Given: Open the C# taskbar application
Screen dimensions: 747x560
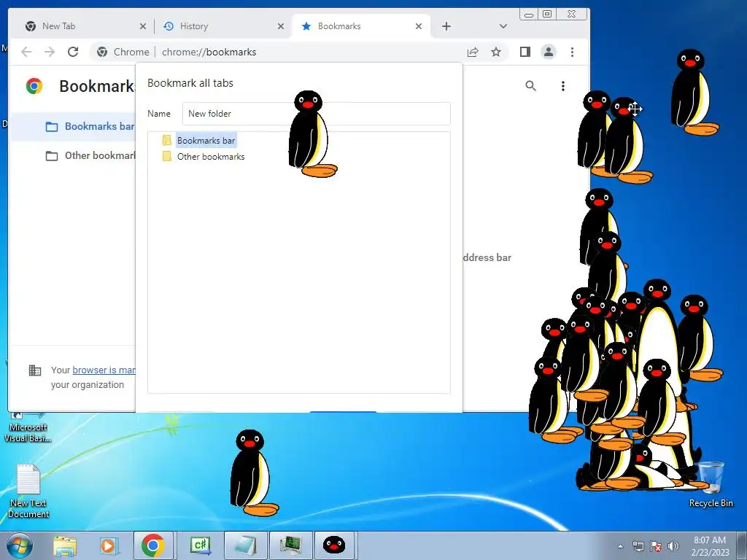Looking at the screenshot, I should tap(201, 545).
